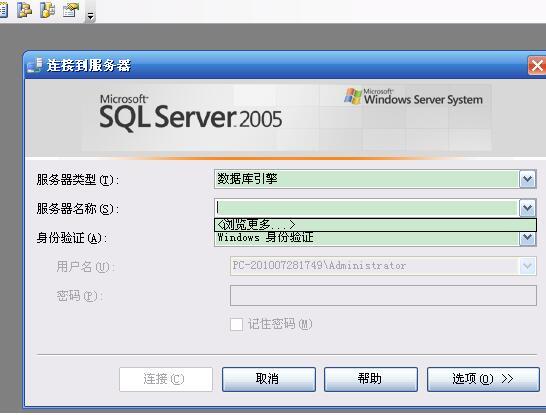The height and width of the screenshot is (415, 546).
Task: Click the connect dialog title bar icon
Action: click(35, 65)
